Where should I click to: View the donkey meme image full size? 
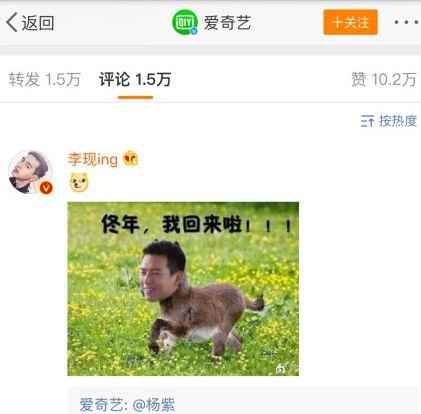pyautogui.click(x=183, y=289)
